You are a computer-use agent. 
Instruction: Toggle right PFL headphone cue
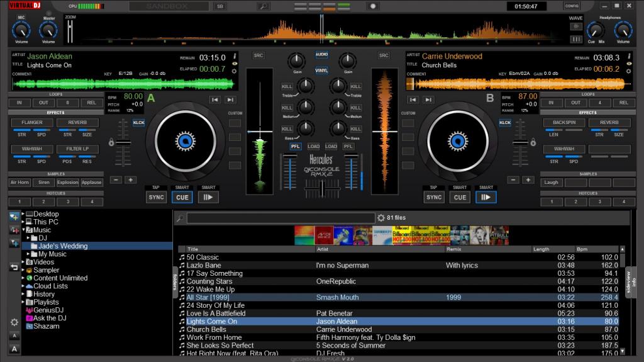click(348, 147)
